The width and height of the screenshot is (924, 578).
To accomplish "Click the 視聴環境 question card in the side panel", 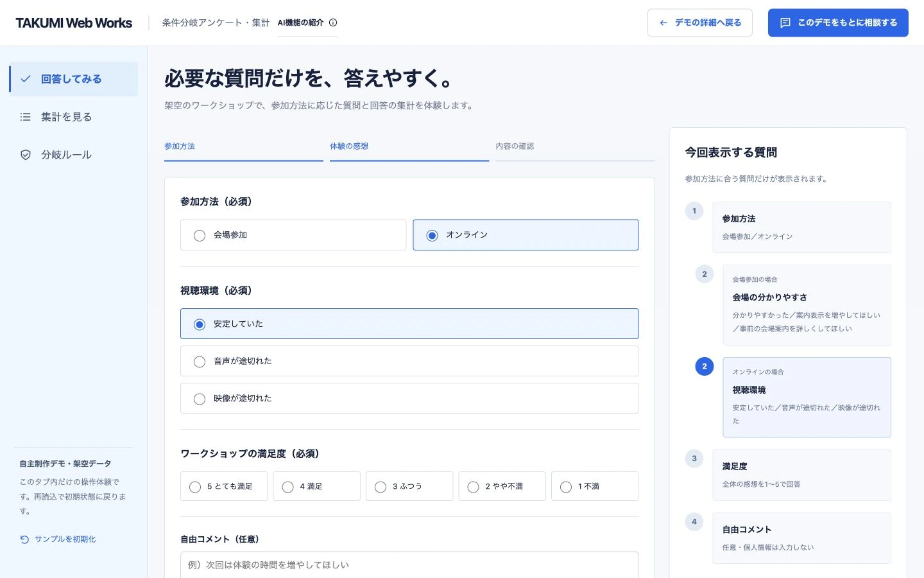I will click(807, 398).
